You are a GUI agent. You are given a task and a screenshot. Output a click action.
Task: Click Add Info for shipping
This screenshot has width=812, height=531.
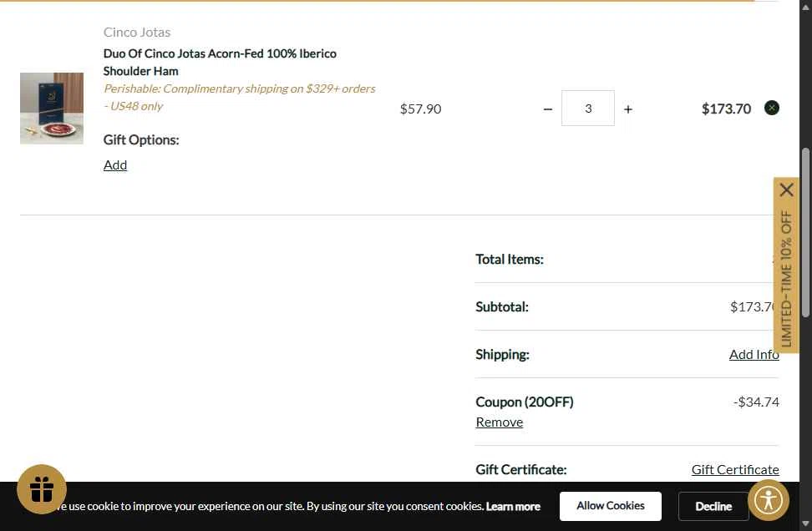coord(754,355)
